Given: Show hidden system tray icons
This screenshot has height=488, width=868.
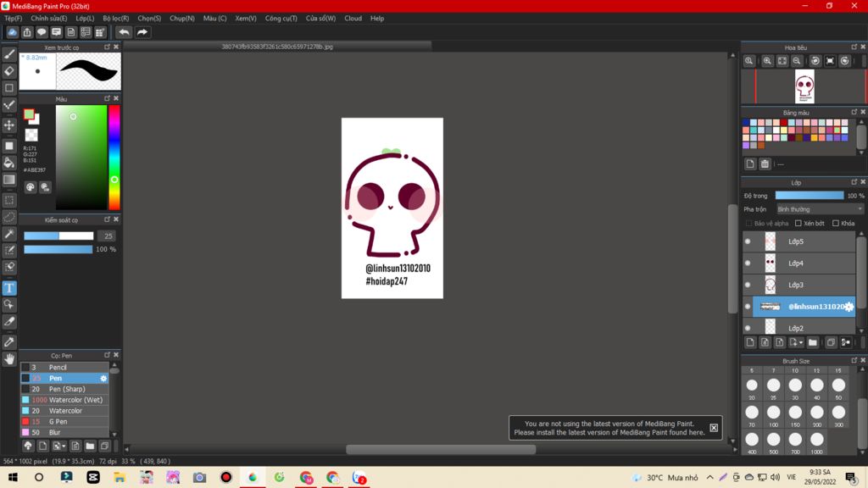Looking at the screenshot, I should (x=709, y=477).
